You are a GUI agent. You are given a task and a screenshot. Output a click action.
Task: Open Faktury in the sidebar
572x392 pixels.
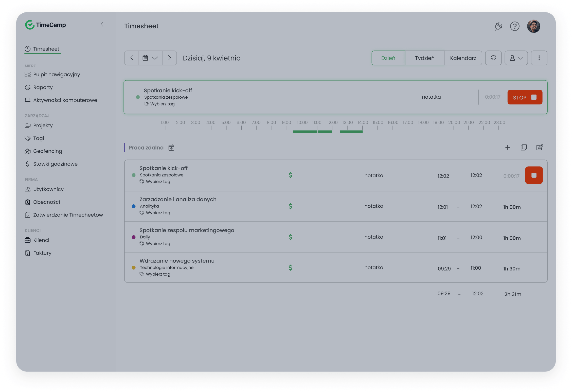click(38, 253)
